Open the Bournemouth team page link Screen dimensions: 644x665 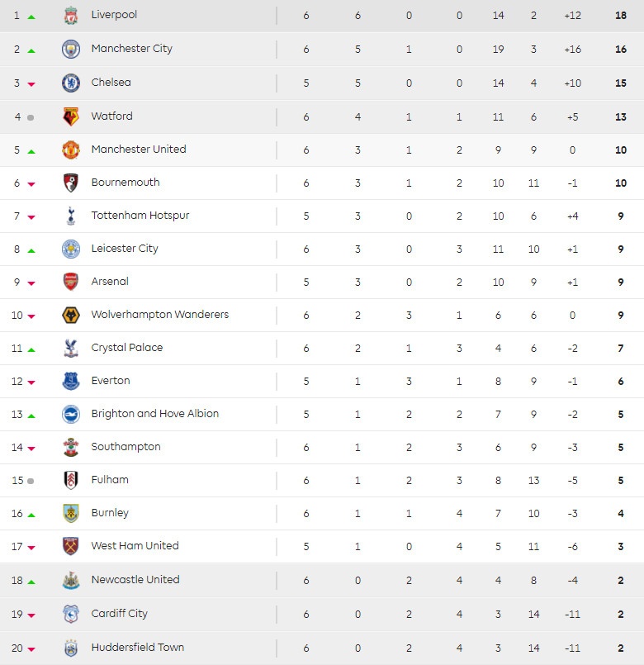pyautogui.click(x=125, y=183)
